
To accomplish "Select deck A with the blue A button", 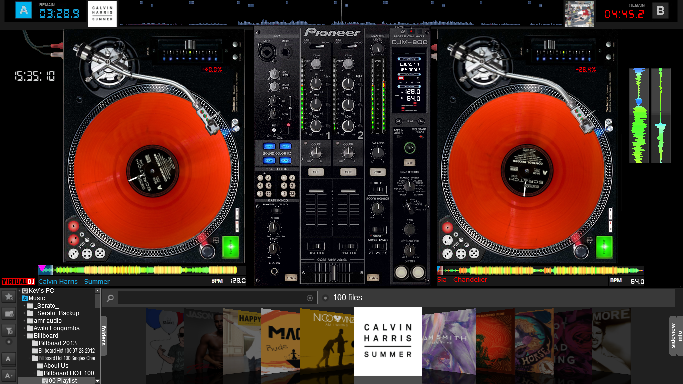I will coord(24,10).
